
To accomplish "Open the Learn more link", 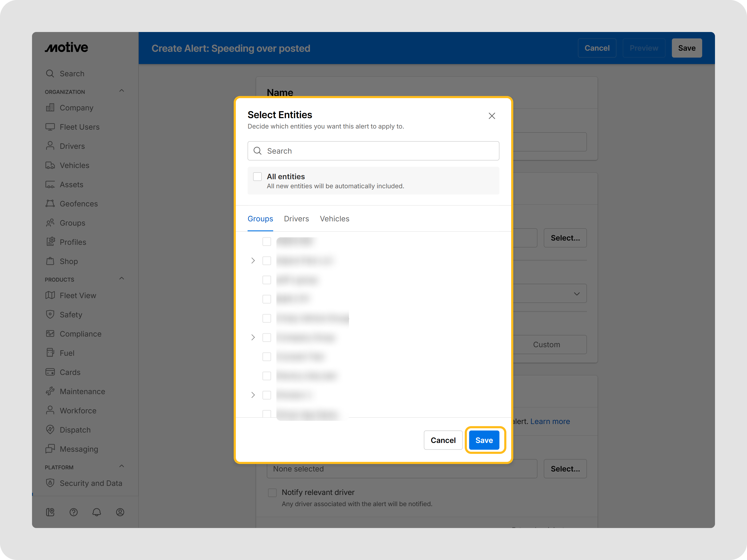I will 550,421.
